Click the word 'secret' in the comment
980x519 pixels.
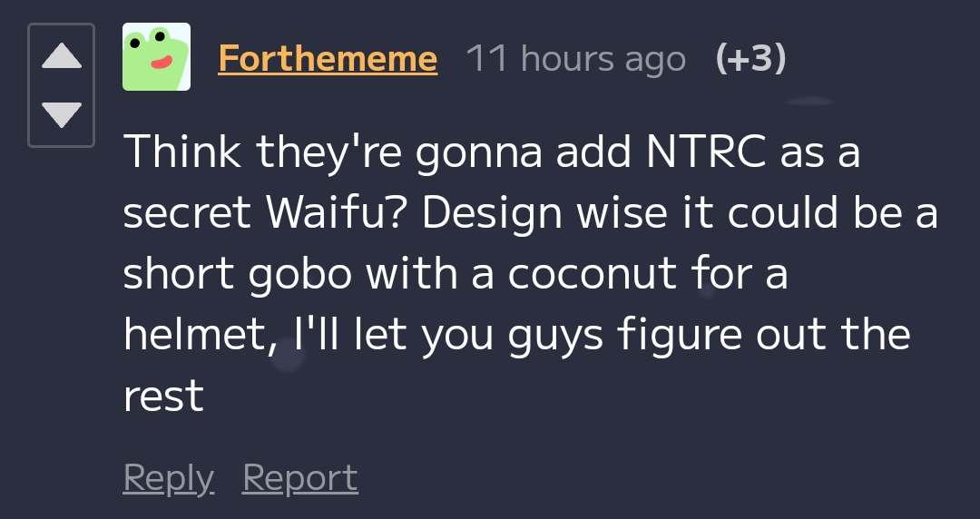pos(187,212)
